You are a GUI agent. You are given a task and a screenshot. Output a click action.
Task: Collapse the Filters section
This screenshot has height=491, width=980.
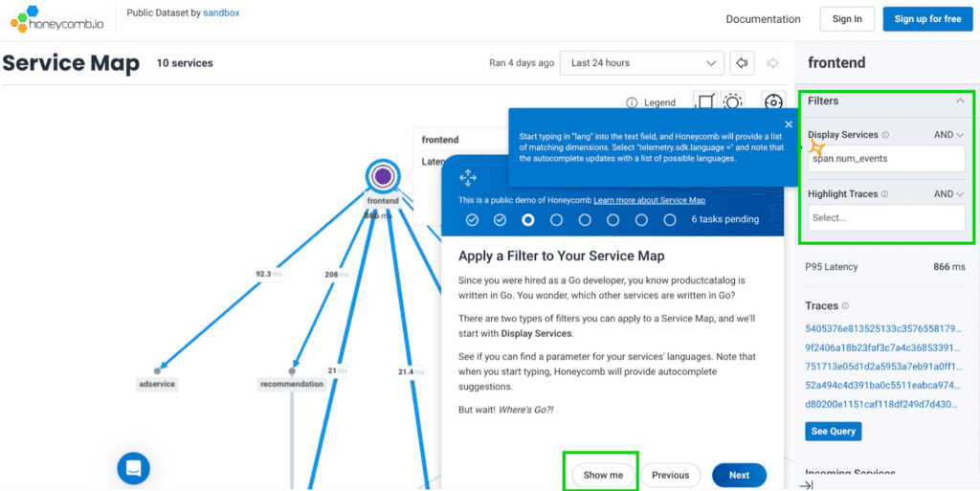click(960, 100)
